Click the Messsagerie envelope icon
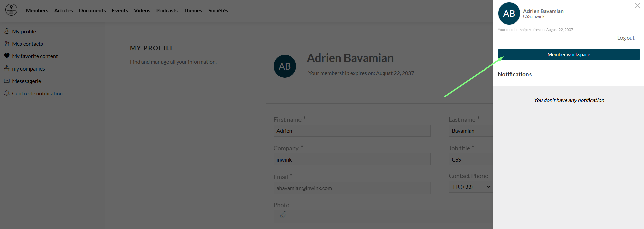Image resolution: width=644 pixels, height=229 pixels. [7, 81]
